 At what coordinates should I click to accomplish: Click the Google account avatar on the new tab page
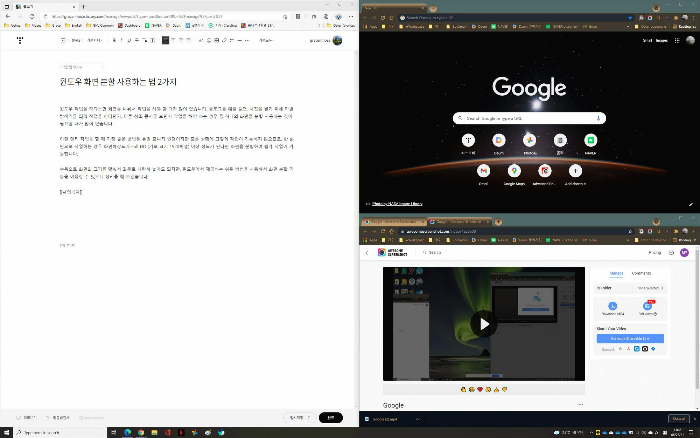(690, 40)
